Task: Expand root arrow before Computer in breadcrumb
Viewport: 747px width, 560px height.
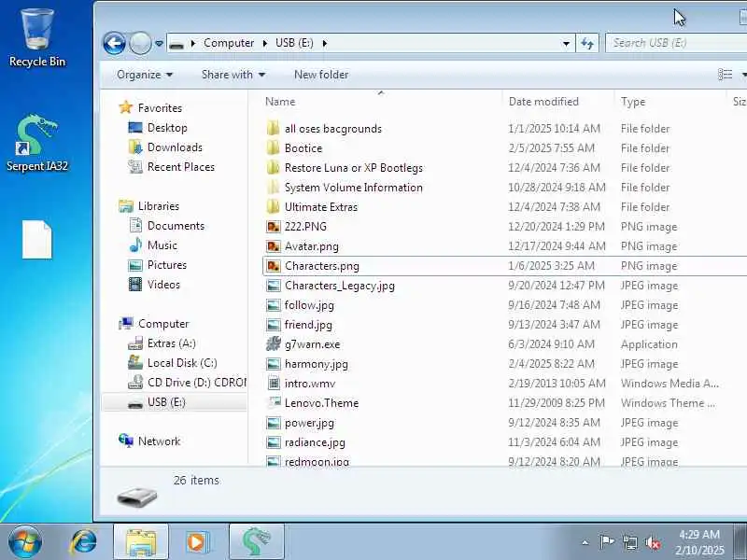Action: point(193,43)
